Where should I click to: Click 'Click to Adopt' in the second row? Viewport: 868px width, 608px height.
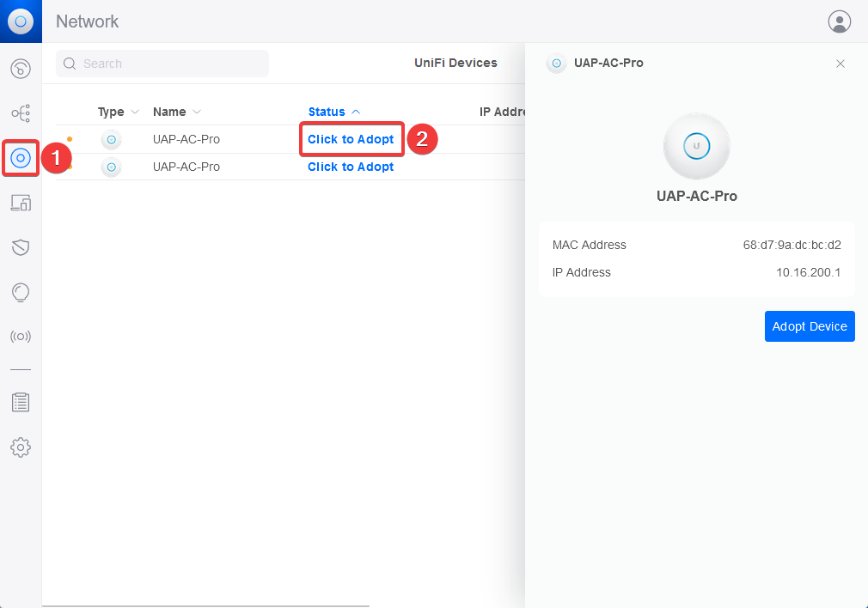(x=351, y=167)
